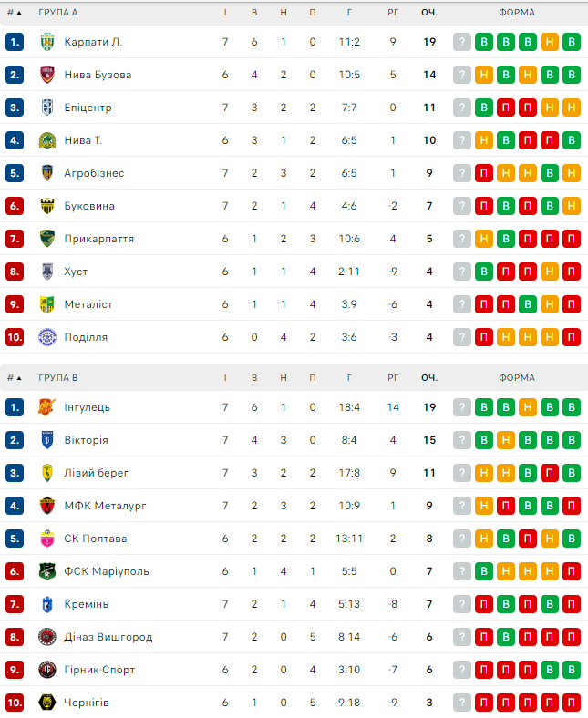Click the Чернігів team logo

pyautogui.click(x=48, y=703)
